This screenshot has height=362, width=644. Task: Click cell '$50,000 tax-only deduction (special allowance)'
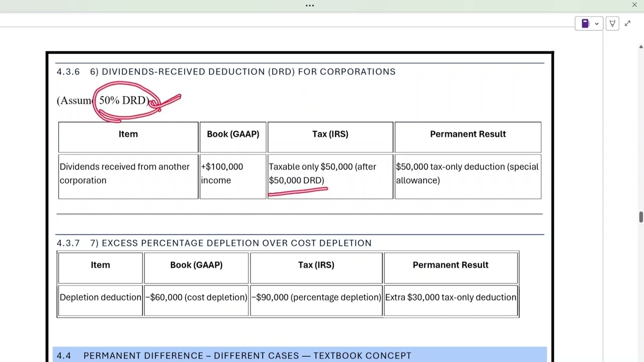(x=468, y=176)
